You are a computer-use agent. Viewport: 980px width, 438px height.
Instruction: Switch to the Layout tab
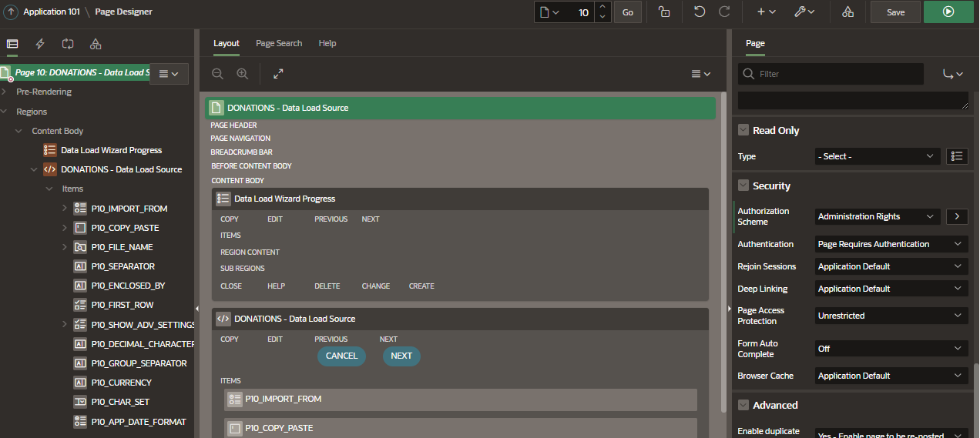(227, 43)
